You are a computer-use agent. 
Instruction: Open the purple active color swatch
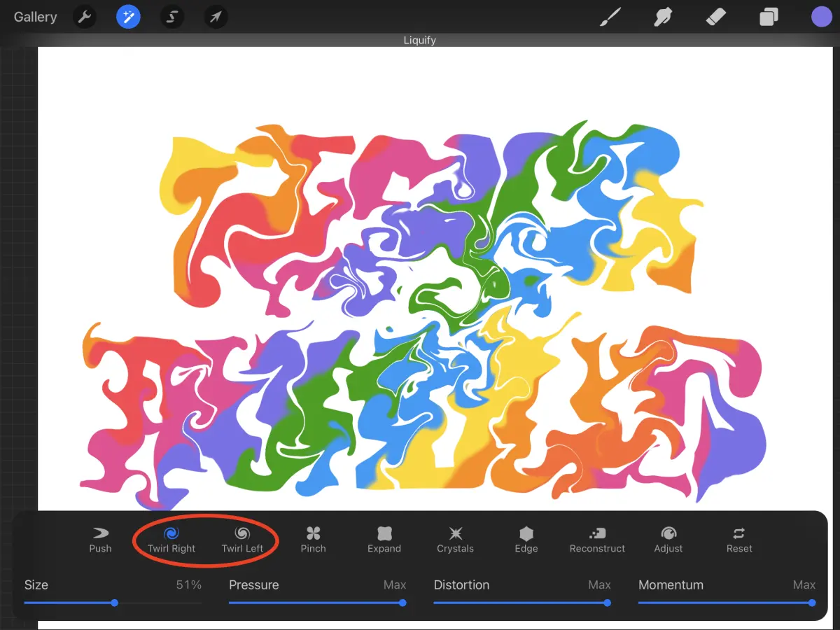(821, 17)
